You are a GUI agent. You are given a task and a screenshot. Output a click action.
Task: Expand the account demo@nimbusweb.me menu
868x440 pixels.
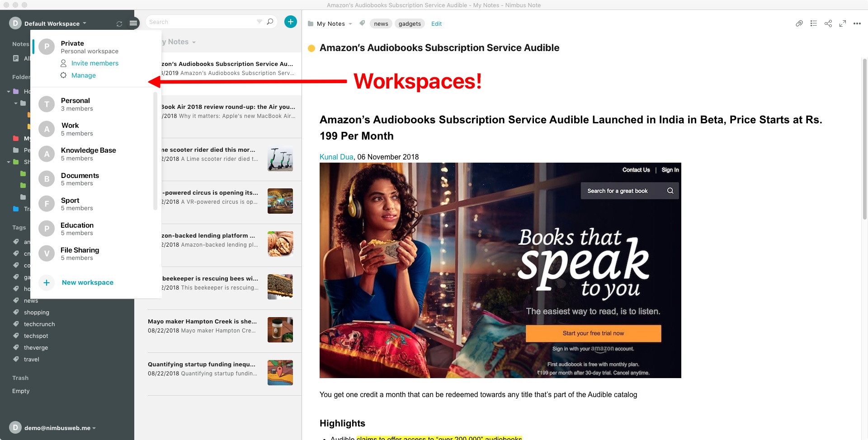(x=53, y=428)
